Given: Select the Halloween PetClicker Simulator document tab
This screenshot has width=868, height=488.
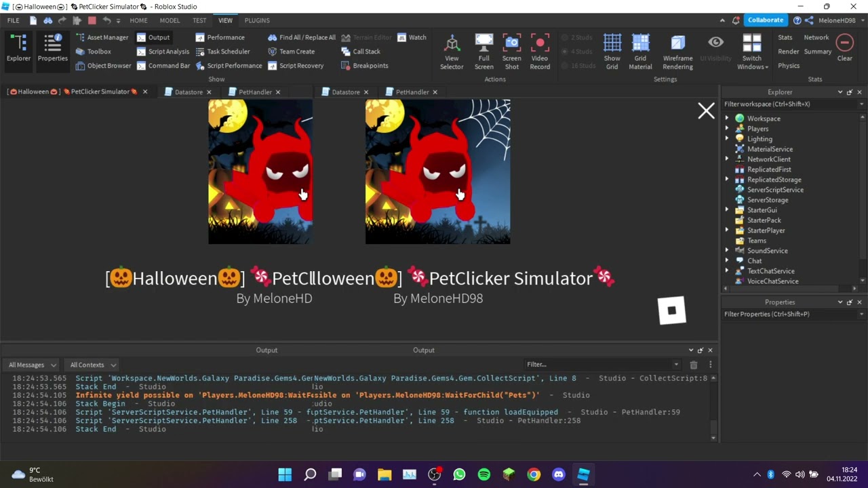Looking at the screenshot, I should coord(77,91).
